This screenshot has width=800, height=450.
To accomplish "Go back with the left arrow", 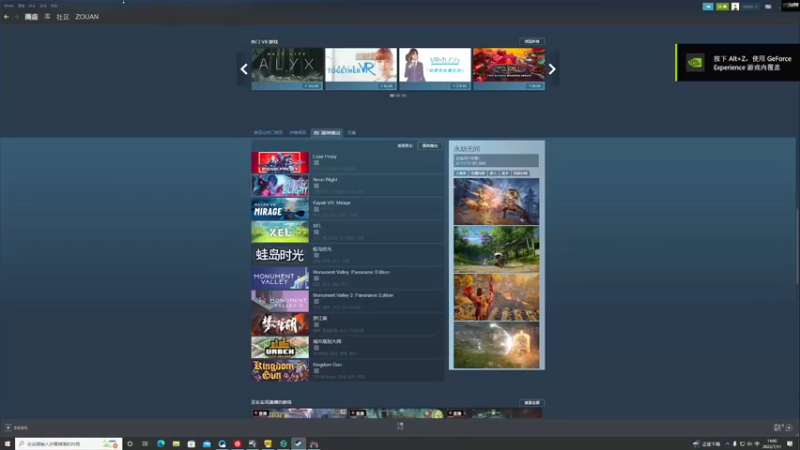I will click(6, 17).
